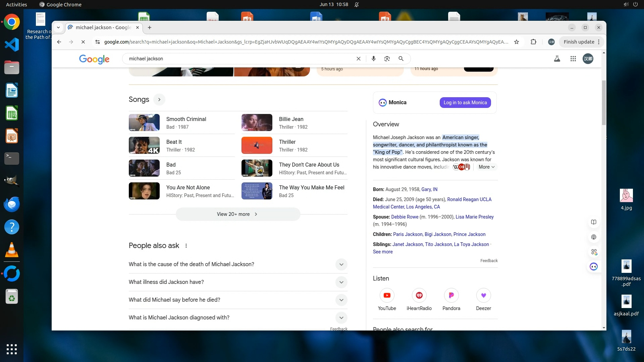Open the Smooth Criminal song thumbnail
Image resolution: width=644 pixels, height=362 pixels.
click(144, 122)
